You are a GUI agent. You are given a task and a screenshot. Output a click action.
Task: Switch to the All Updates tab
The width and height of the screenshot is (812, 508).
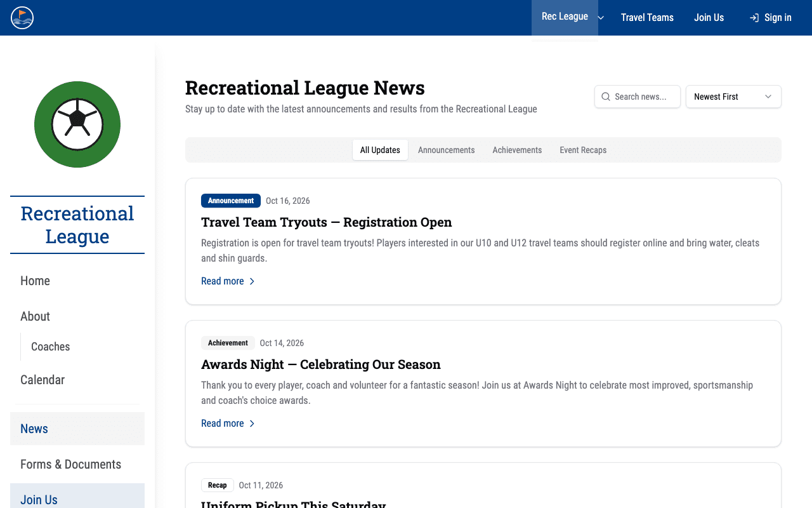click(380, 150)
